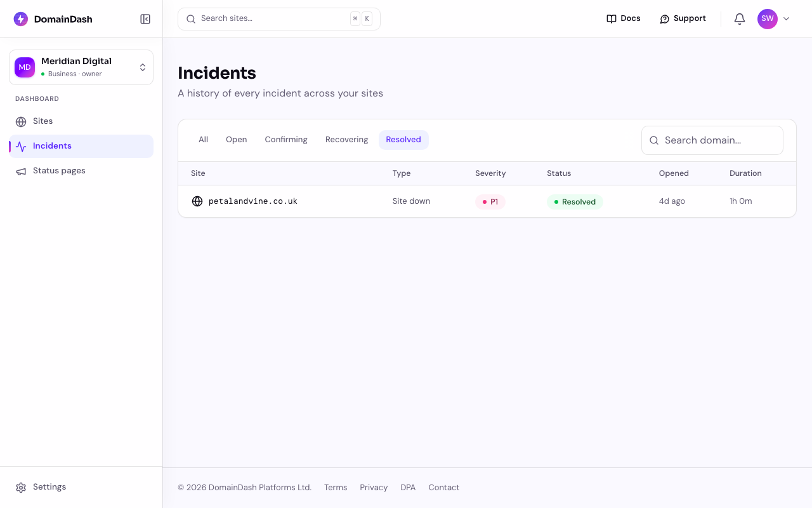
Task: Click the Severity column header
Action: point(490,173)
